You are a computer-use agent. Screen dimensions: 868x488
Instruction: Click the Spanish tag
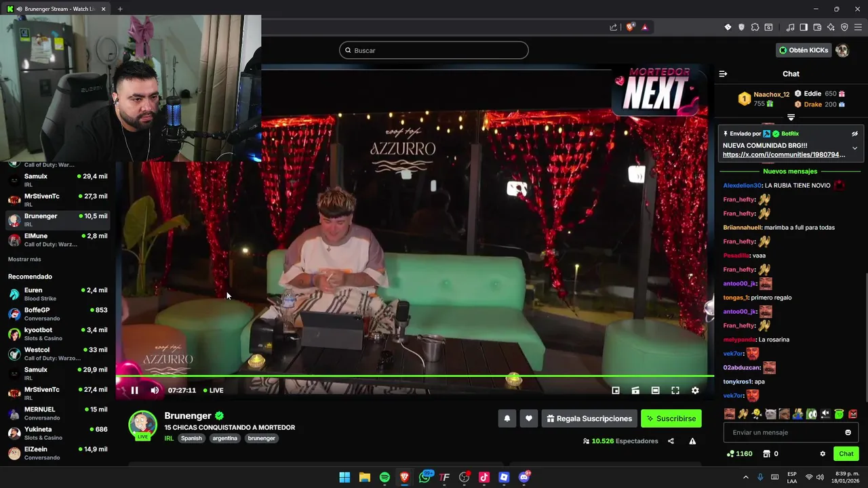tap(191, 439)
